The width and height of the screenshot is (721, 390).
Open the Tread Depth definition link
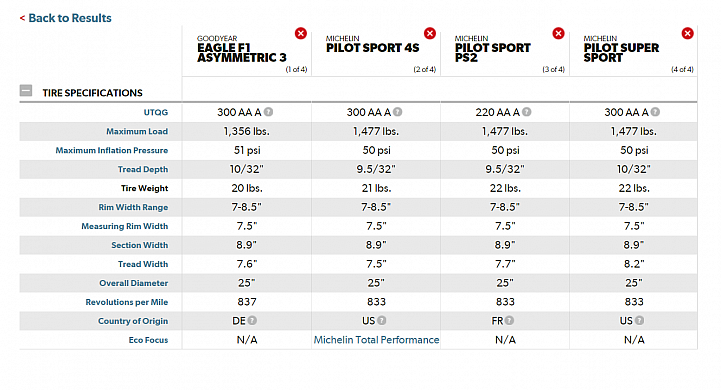click(x=143, y=169)
